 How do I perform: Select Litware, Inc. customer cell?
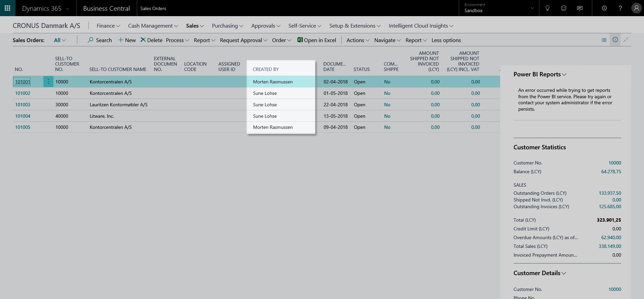(x=102, y=116)
